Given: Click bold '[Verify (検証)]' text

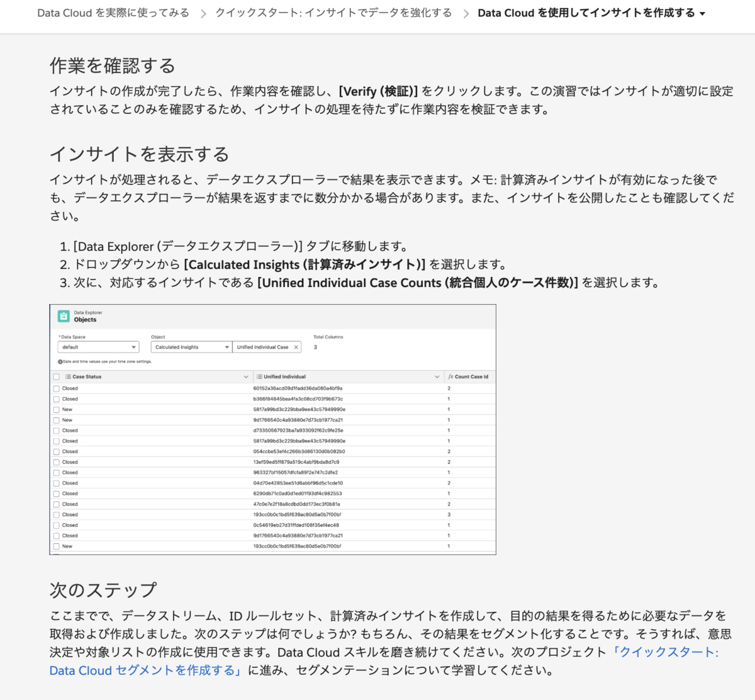Looking at the screenshot, I should [378, 91].
